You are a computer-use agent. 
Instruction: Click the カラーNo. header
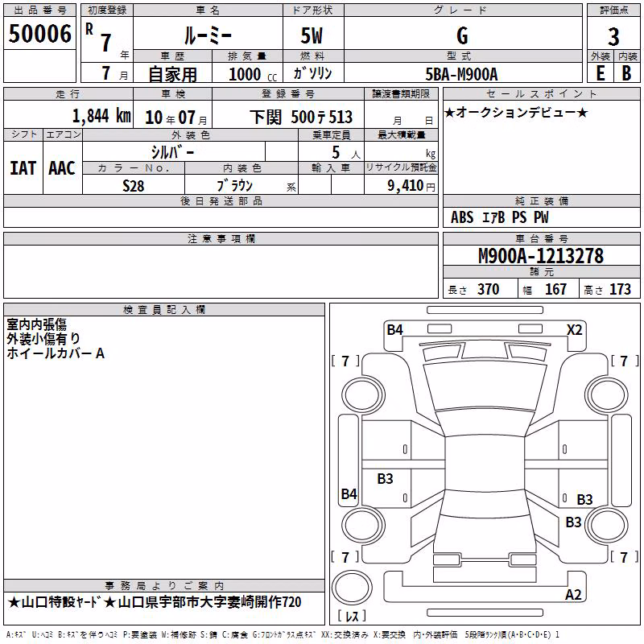click(134, 168)
